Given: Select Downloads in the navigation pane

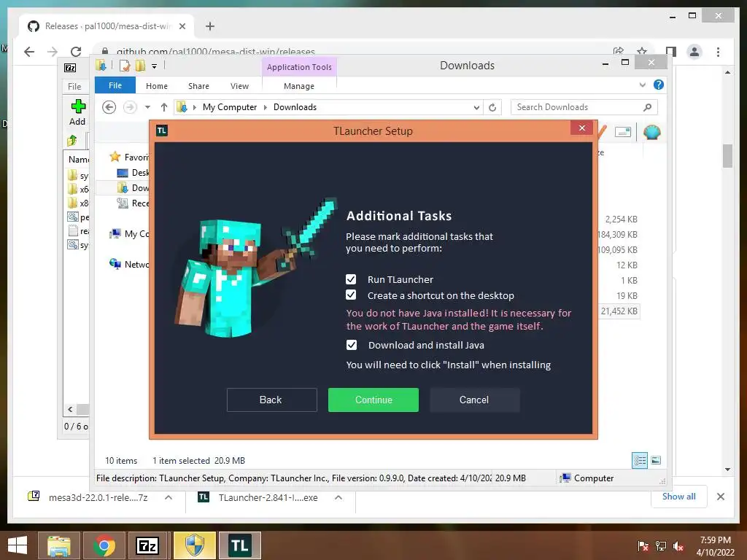Looking at the screenshot, I should pos(133,187).
